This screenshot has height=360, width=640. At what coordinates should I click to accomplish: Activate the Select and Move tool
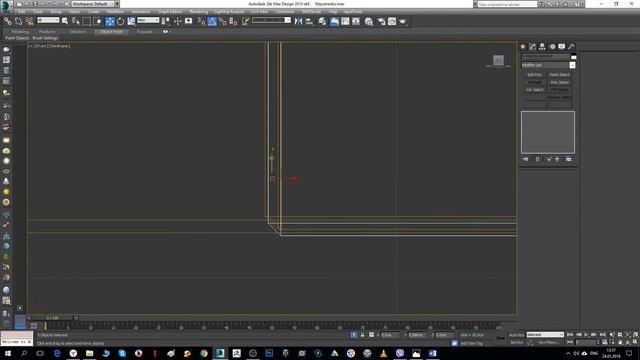pyautogui.click(x=110, y=21)
